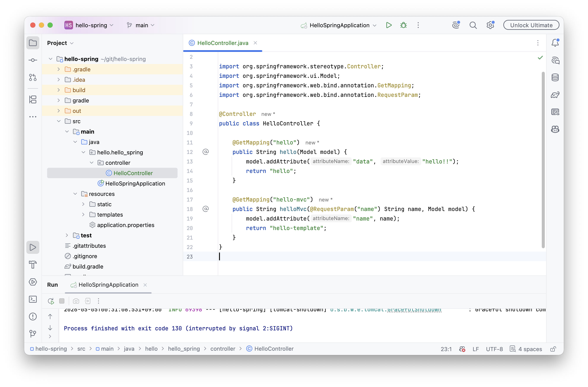Viewport: 588px width, 387px height.
Task: Open the HelloSpringApplication run configuration dropdown
Action: (x=339, y=25)
